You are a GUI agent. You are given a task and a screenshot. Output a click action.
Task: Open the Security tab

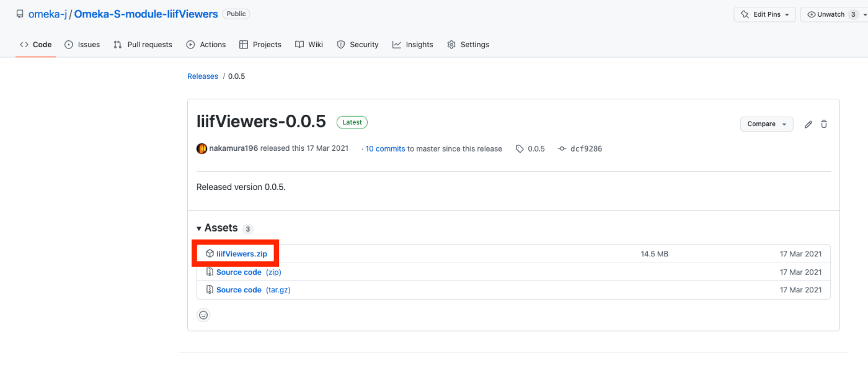358,45
